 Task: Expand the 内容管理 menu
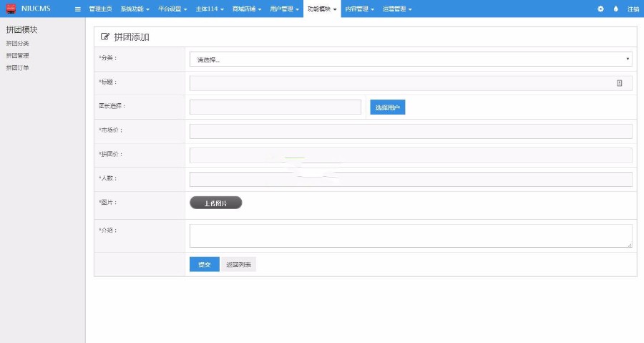pyautogui.click(x=359, y=9)
